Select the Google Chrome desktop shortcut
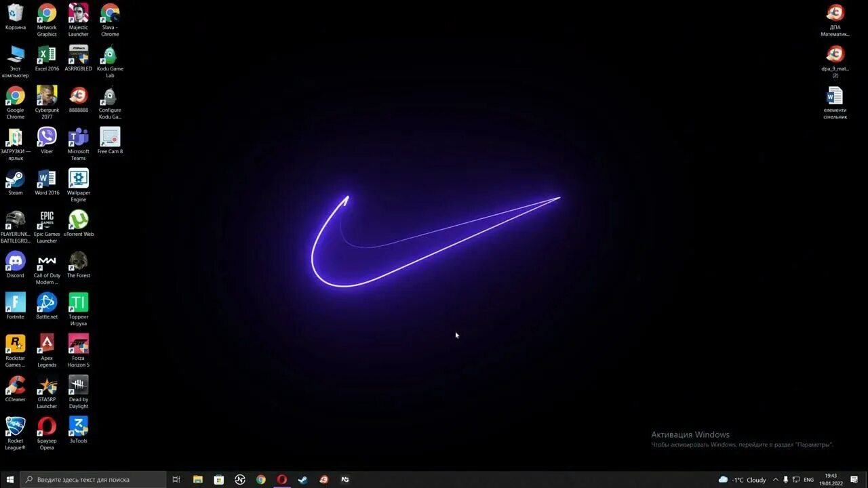The height and width of the screenshot is (488, 868). coord(15,103)
